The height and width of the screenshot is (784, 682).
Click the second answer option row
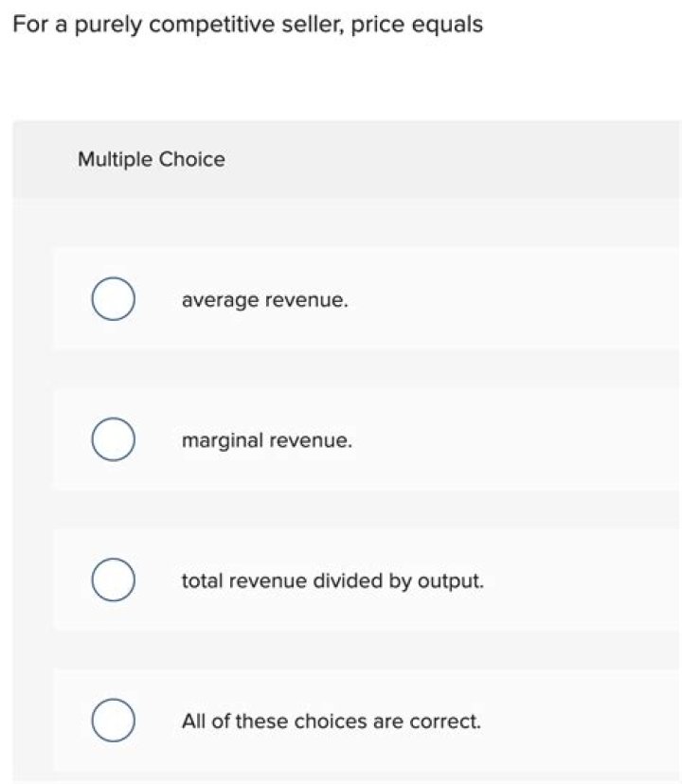(360, 438)
